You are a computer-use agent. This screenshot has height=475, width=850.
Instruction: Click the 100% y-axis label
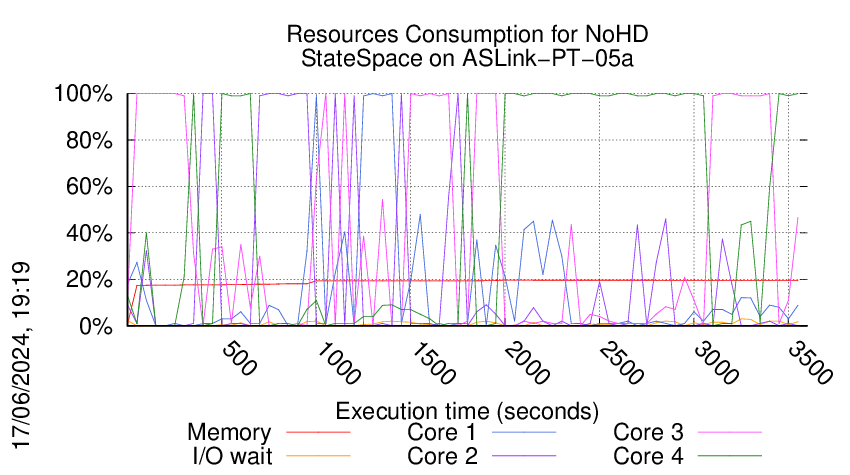click(83, 94)
